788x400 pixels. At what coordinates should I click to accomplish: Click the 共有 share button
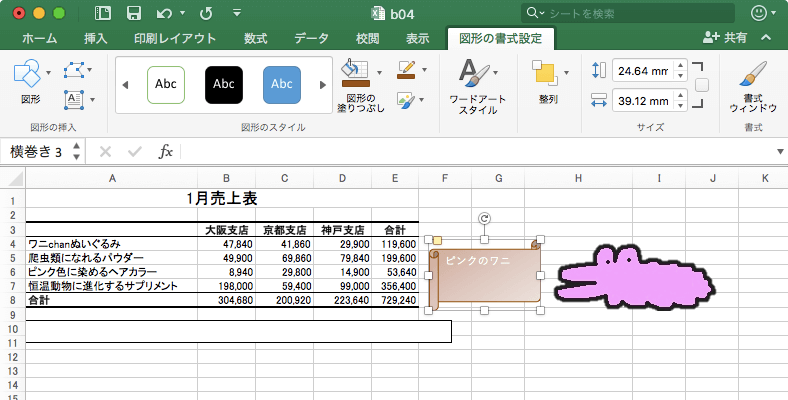tap(725, 38)
